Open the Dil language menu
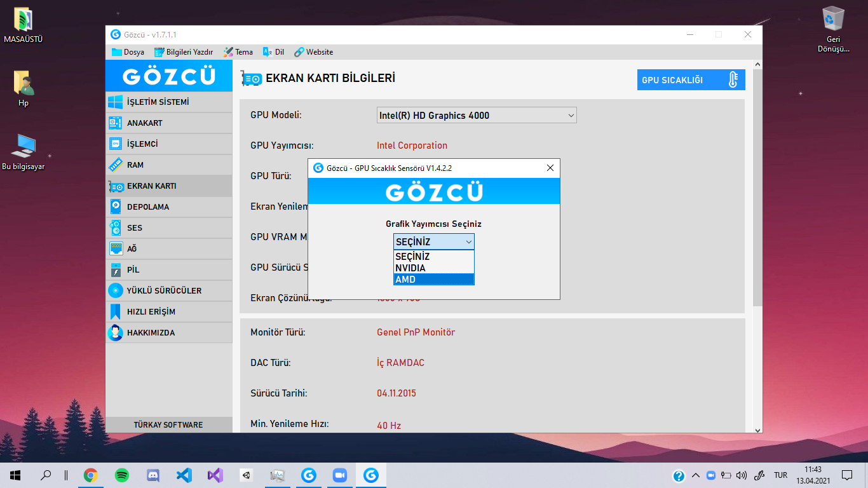Image resolution: width=868 pixels, height=488 pixels. [273, 52]
